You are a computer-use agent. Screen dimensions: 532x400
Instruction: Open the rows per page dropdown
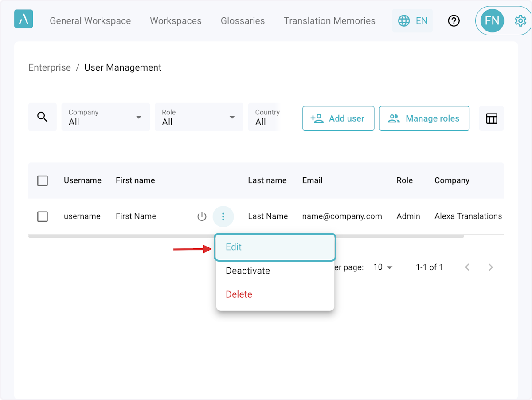[x=383, y=267]
